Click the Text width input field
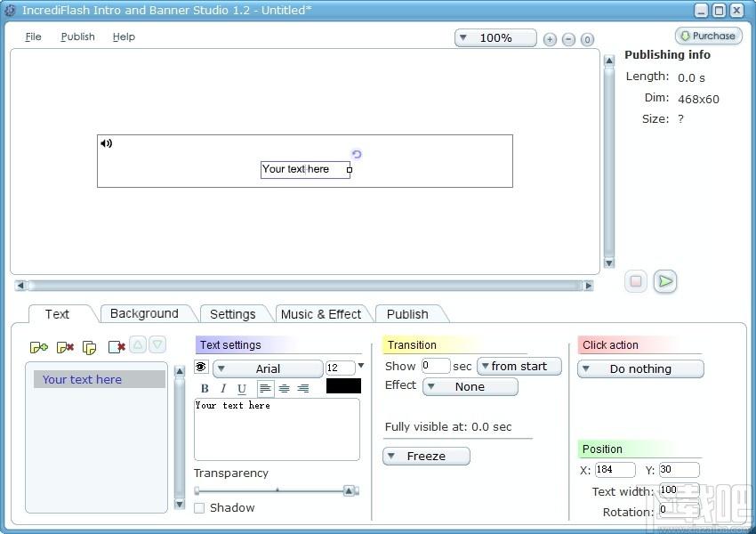This screenshot has height=534, width=756. tap(679, 490)
